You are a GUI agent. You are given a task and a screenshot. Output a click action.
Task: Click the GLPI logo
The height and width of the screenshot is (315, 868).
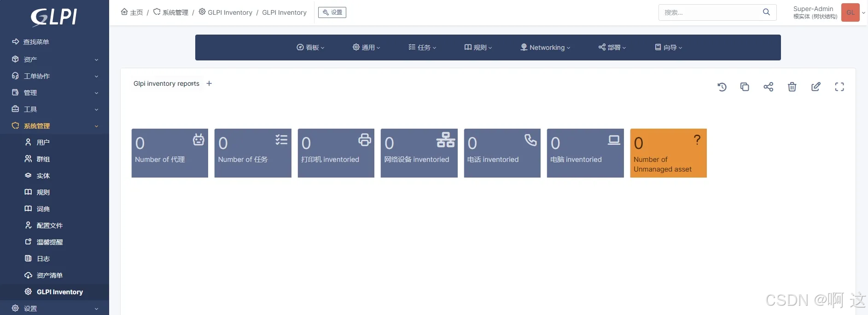pyautogui.click(x=54, y=18)
